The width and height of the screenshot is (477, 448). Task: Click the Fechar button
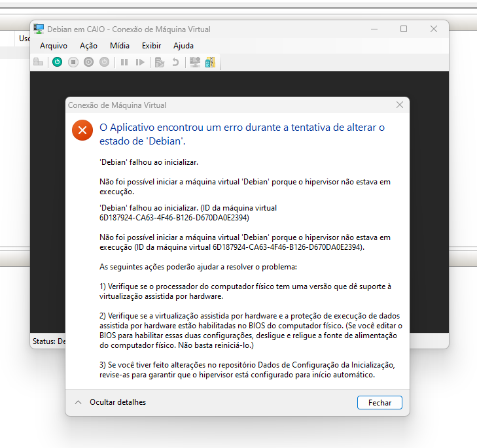(380, 402)
